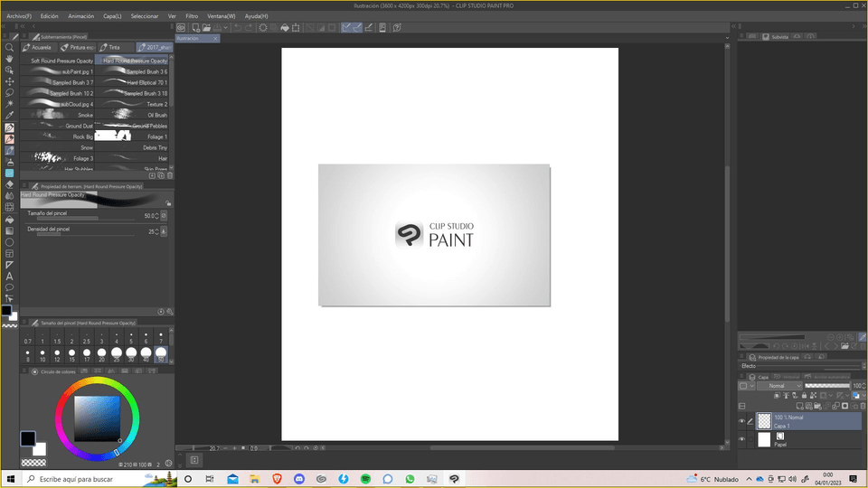
Task: Create a new raster layer
Action: pyautogui.click(x=799, y=406)
